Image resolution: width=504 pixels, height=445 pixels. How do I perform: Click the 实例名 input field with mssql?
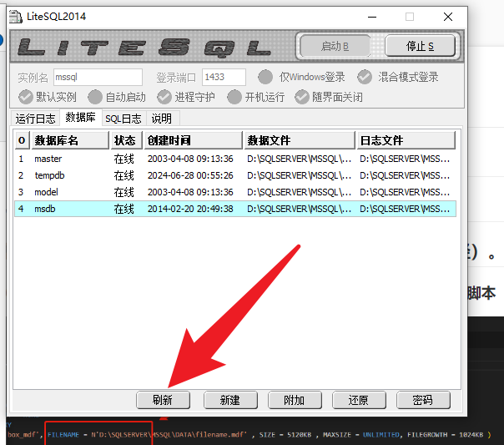(x=98, y=77)
